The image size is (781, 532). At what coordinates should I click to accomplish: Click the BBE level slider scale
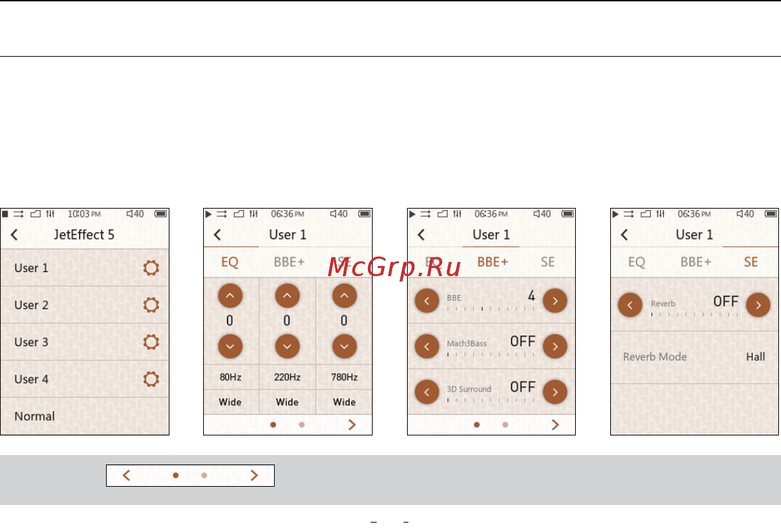(x=491, y=309)
